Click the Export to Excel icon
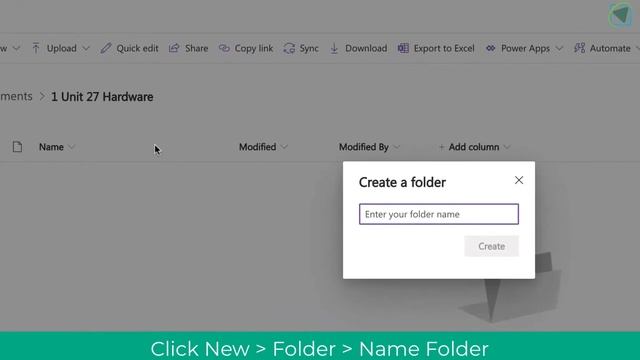The width and height of the screenshot is (640, 360). pyautogui.click(x=403, y=48)
